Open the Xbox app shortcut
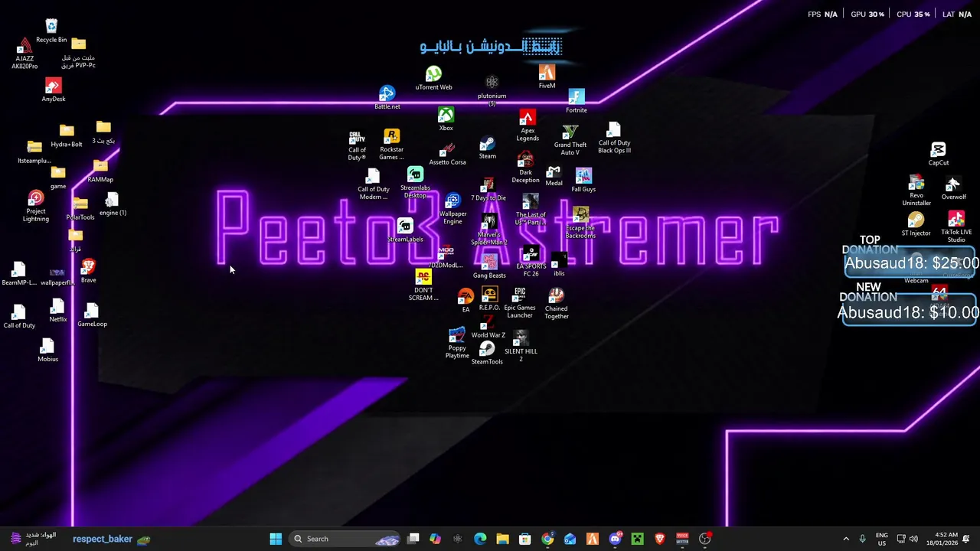Image resolution: width=980 pixels, height=551 pixels. point(446,119)
